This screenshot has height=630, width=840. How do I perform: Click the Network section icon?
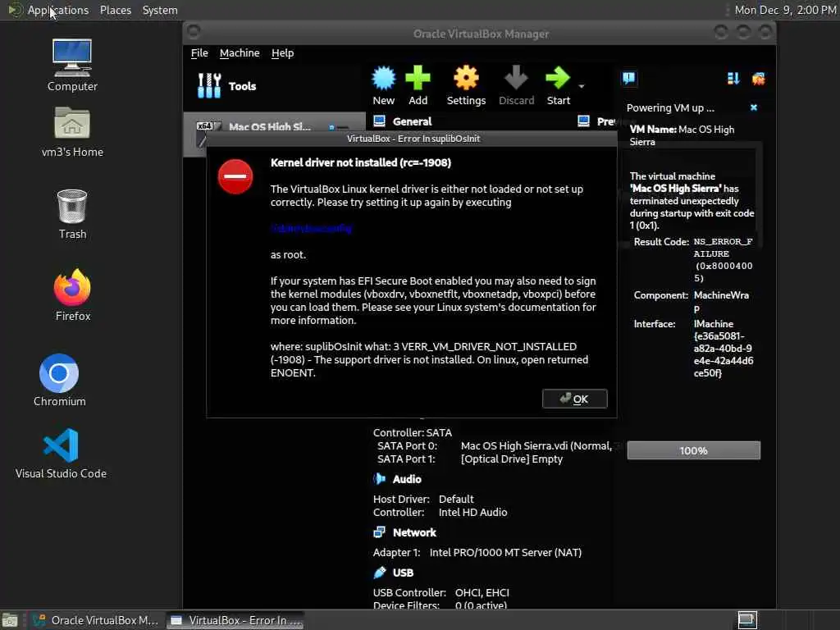(379, 532)
